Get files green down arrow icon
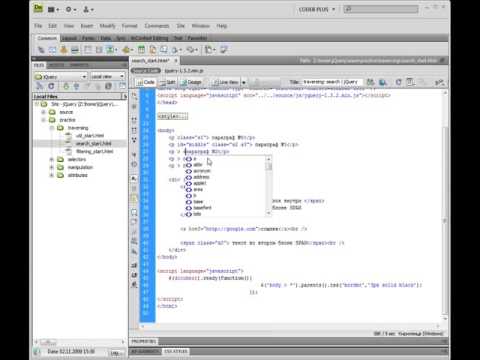Viewport: 480px width, 360px height. tap(66, 86)
